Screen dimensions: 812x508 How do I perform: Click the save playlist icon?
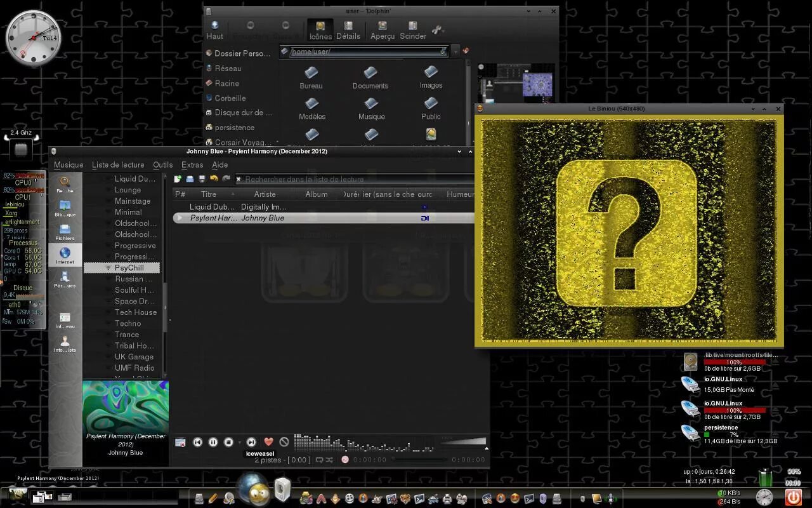coord(202,179)
